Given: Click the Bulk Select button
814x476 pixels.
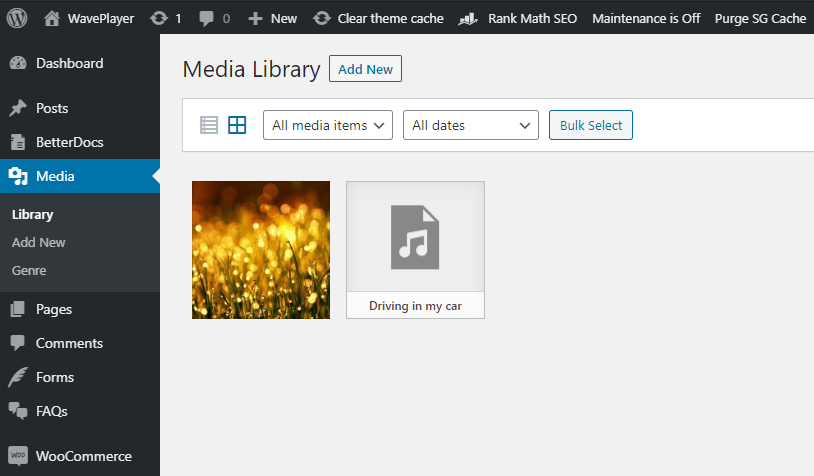Looking at the screenshot, I should pyautogui.click(x=590, y=125).
